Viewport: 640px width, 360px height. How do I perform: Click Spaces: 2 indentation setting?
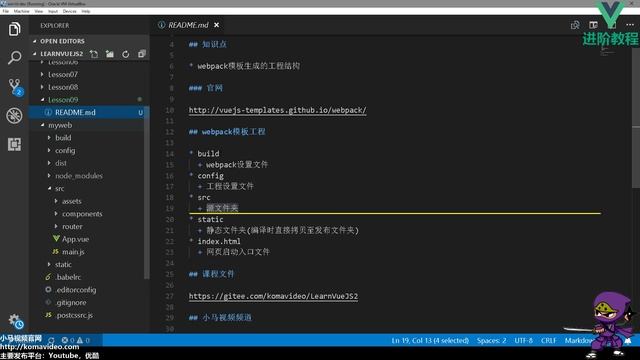(491, 340)
